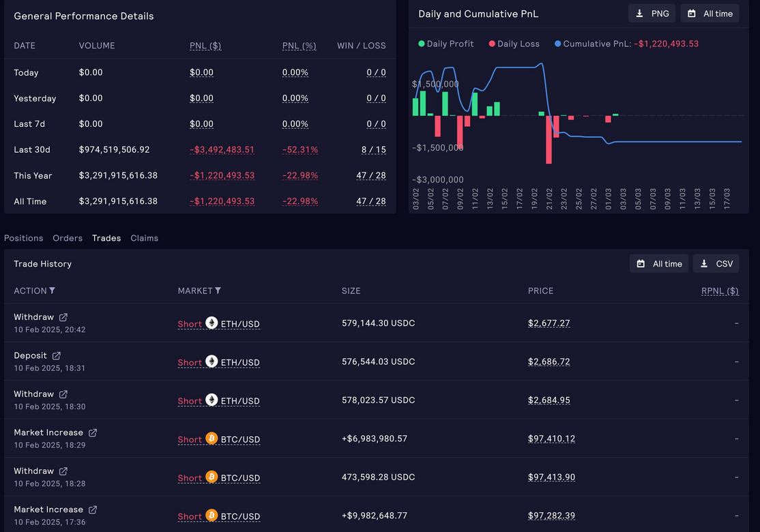Open the chart's All time range dropdown
Viewport: 760px width, 532px height.
click(710, 14)
